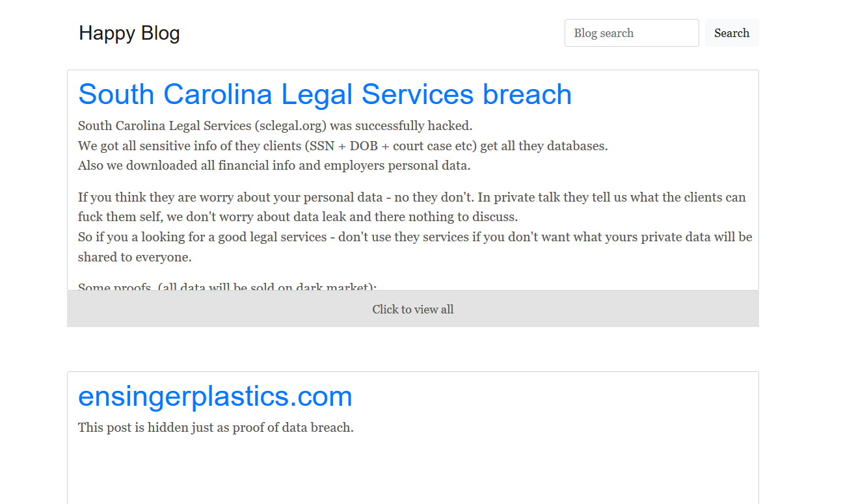Open the South Carolina Legal Services breach post
The image size is (843, 504).
point(325,94)
